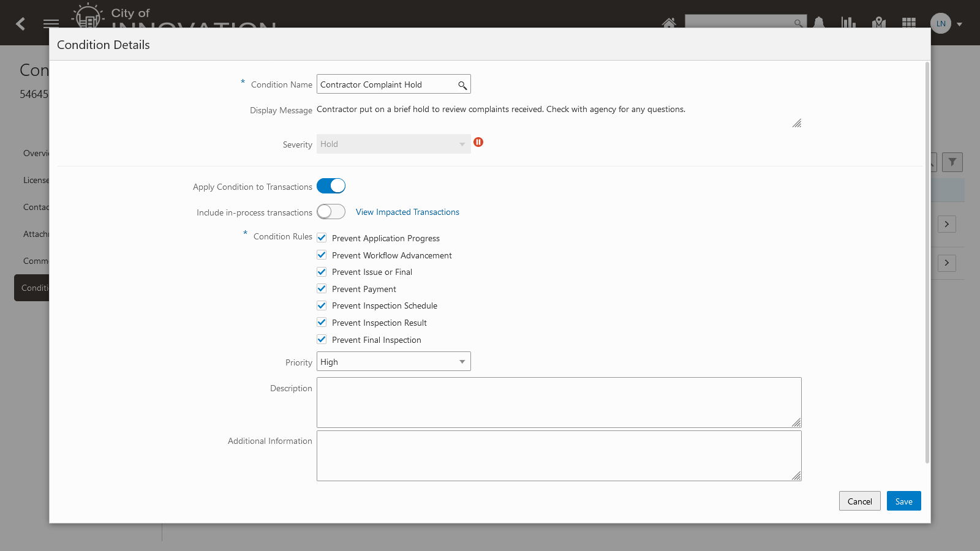Click the Save button
Viewport: 980px width, 551px height.
point(903,501)
